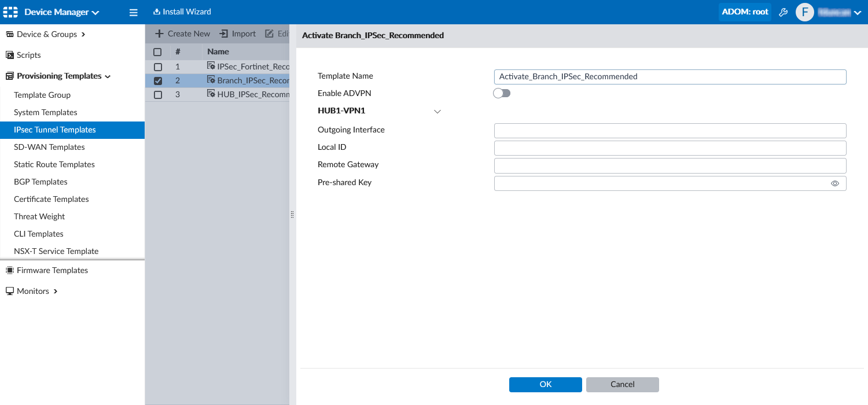Launch the Install Wizard
This screenshot has height=405, width=868.
tap(182, 12)
